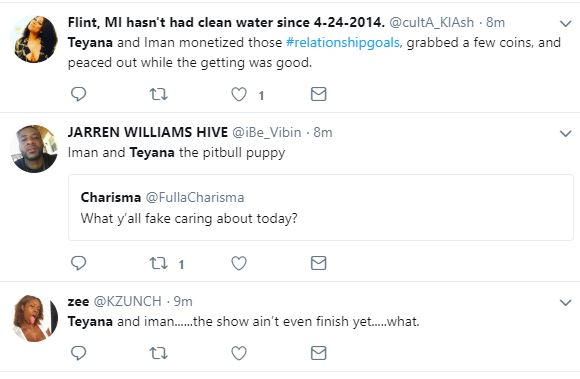Open the quoted tweet from Charisma
This screenshot has width=580, height=379.
(321, 208)
